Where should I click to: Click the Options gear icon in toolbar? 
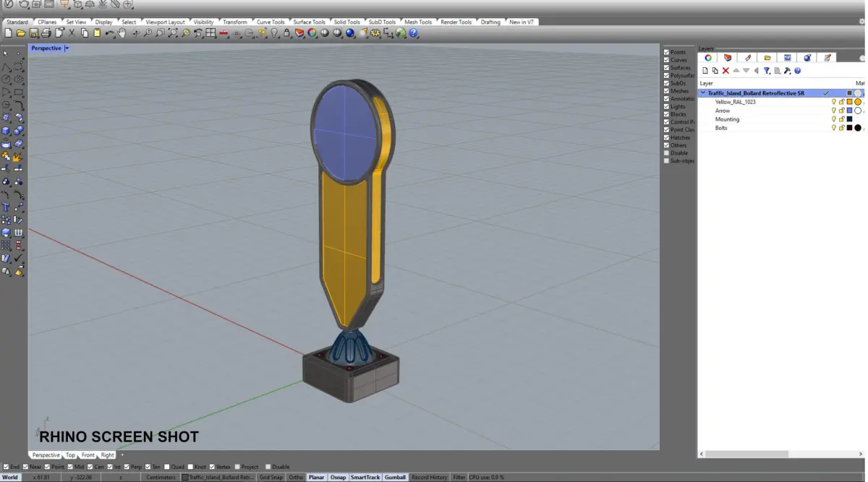[x=375, y=33]
